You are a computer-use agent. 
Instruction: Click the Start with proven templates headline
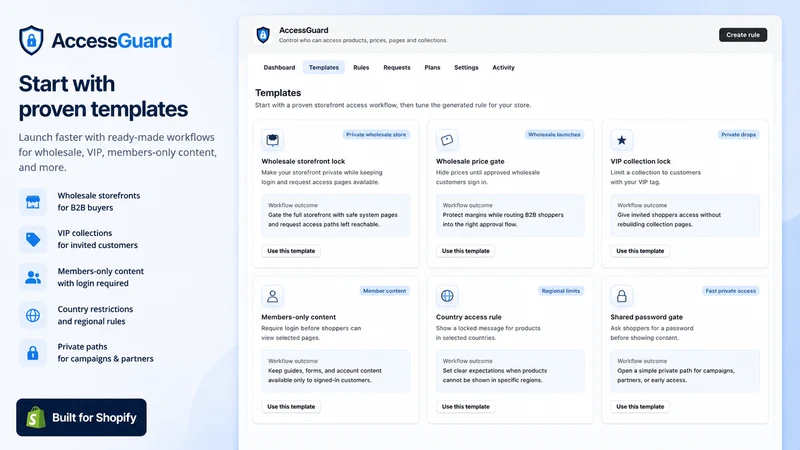click(x=103, y=96)
